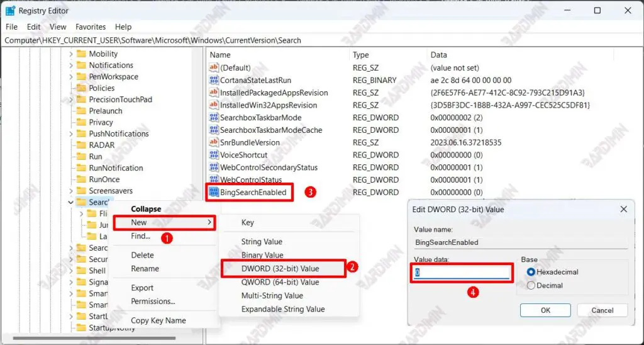Click the InstalledWin32AppsRevision value icon
Viewport: 644px width, 345px height.
[214, 105]
